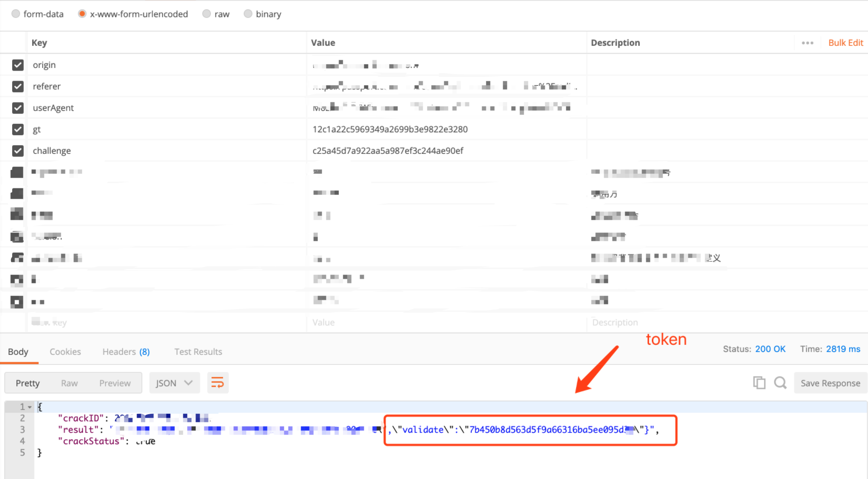Screen dimensions: 868x479
Task: Click the gt key cell
Action: point(166,129)
